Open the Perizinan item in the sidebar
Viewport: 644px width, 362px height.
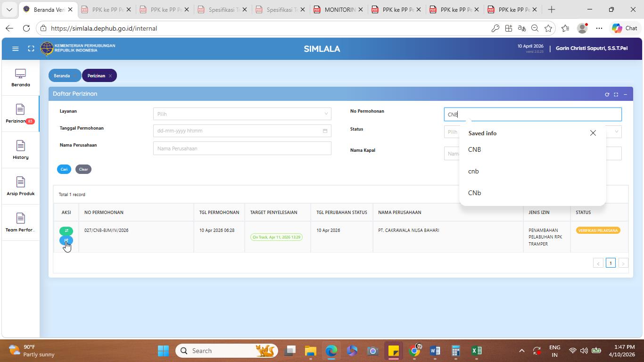tap(20, 114)
